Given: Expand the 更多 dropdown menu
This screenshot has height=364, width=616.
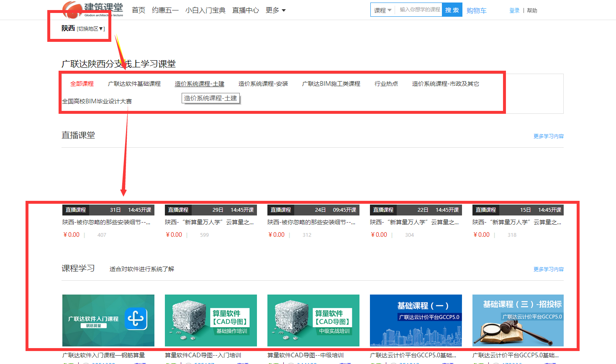Looking at the screenshot, I should tap(275, 10).
